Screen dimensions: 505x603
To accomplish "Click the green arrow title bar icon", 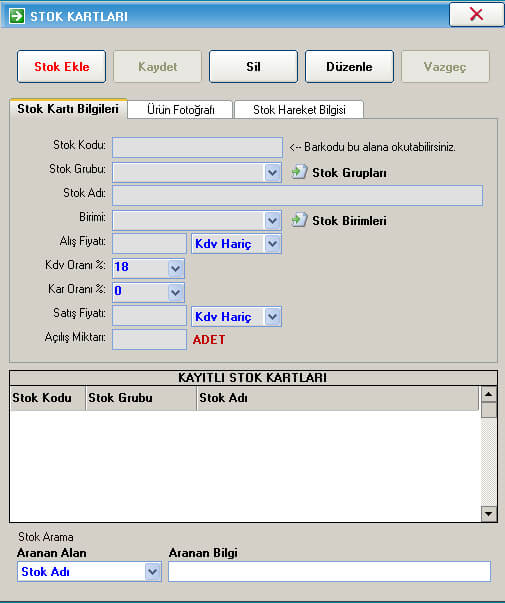I will pyautogui.click(x=17, y=16).
